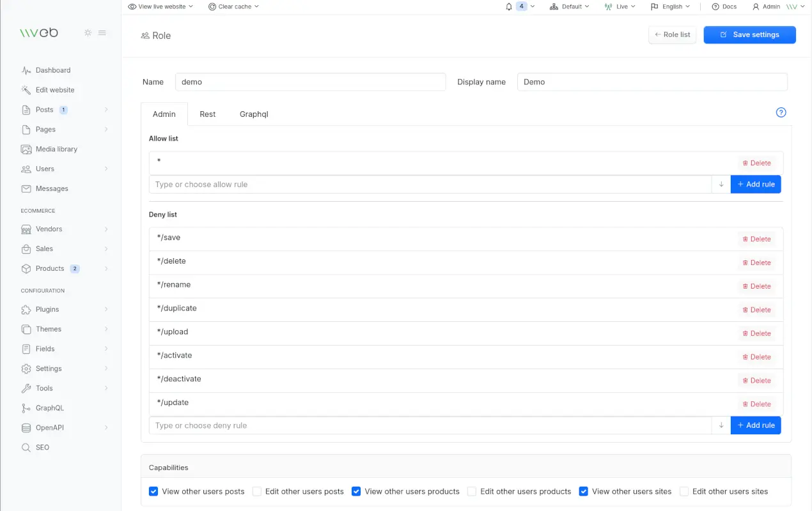
Task: Click the Save settings button
Action: click(x=749, y=34)
